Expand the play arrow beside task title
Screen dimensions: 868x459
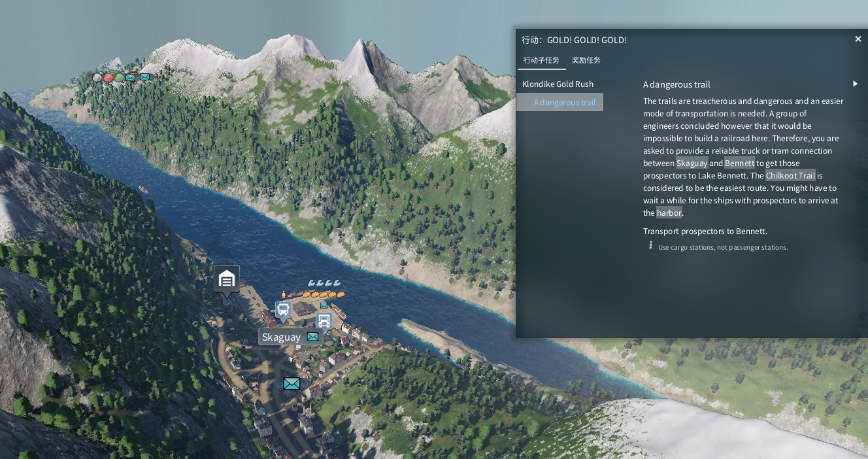(855, 84)
